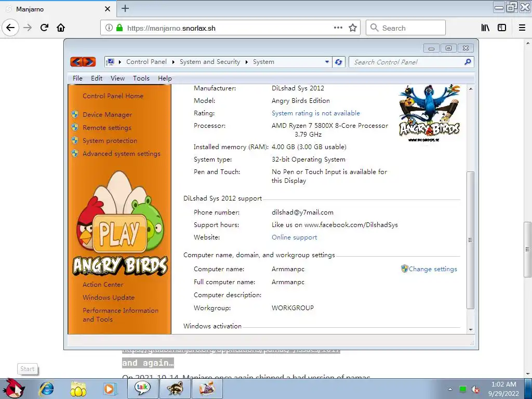Click the System window scrollbar thumb
The width and height of the screenshot is (532, 399).
(x=470, y=240)
